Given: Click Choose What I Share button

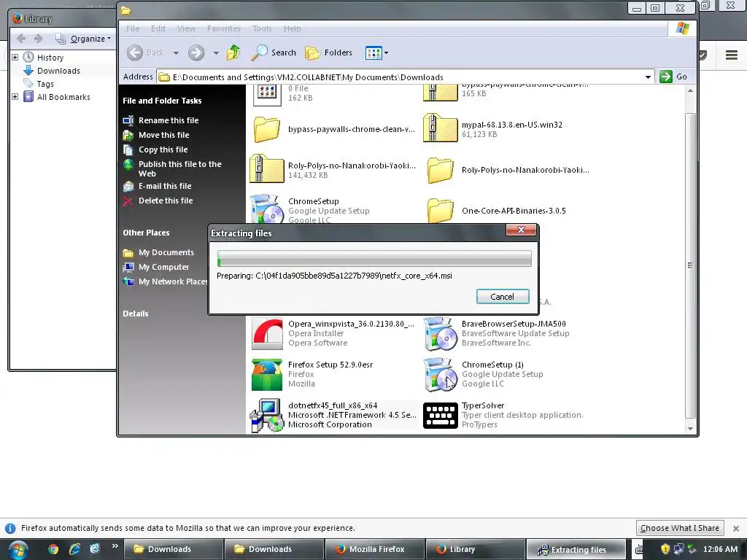Looking at the screenshot, I should 680,528.
